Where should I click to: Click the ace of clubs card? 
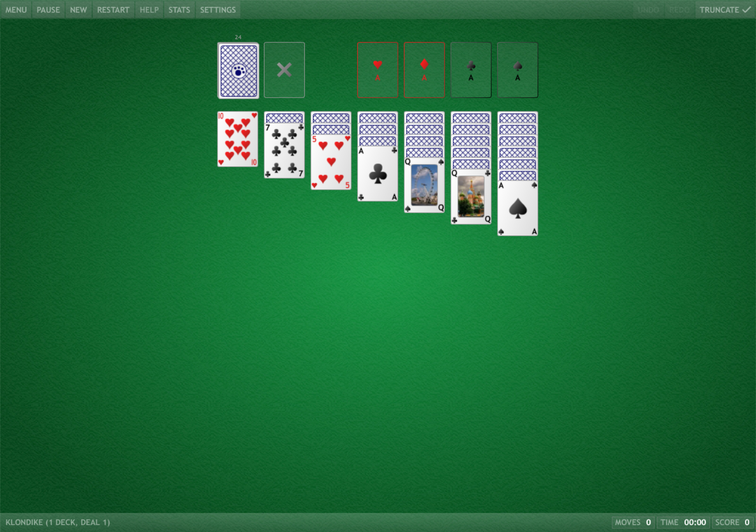[378, 174]
